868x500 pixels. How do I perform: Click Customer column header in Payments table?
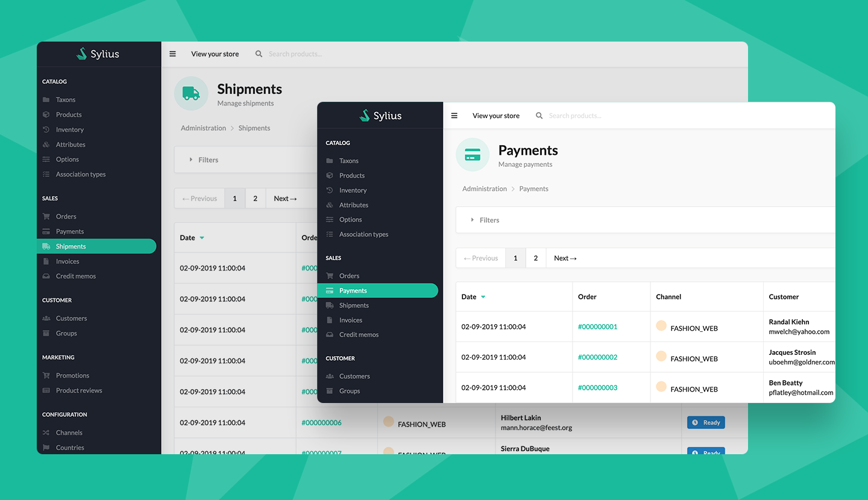click(x=784, y=296)
